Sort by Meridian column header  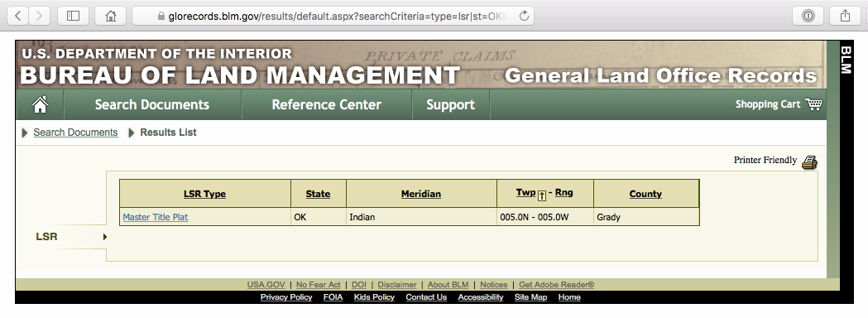421,194
